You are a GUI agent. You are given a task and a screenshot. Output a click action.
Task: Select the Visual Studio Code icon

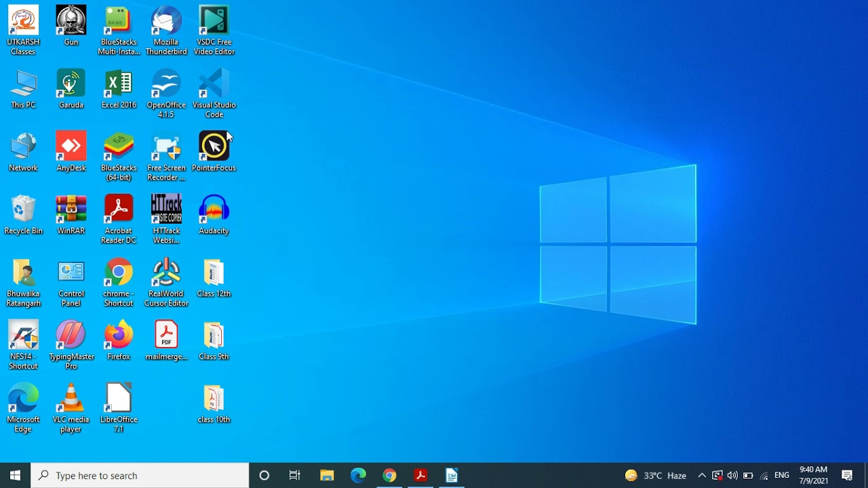(214, 94)
